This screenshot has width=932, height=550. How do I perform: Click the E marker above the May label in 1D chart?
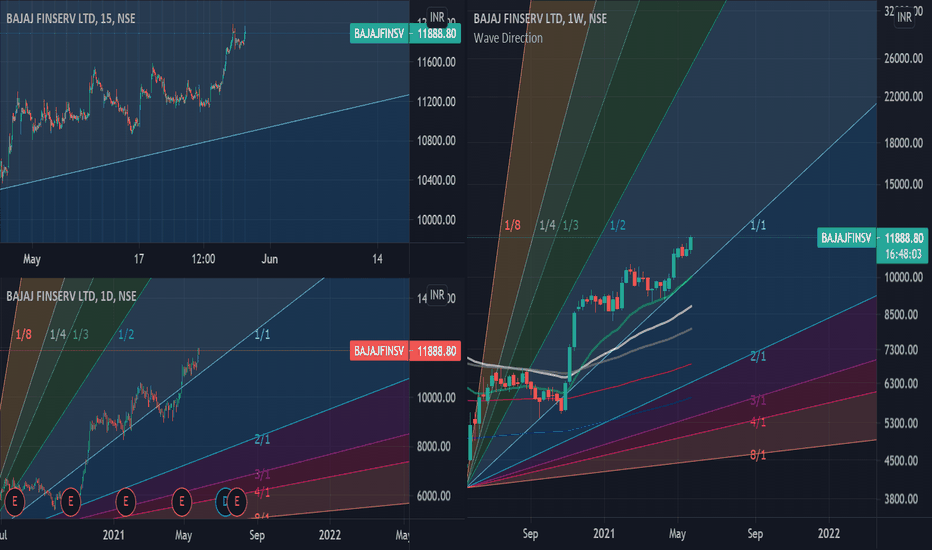click(181, 502)
